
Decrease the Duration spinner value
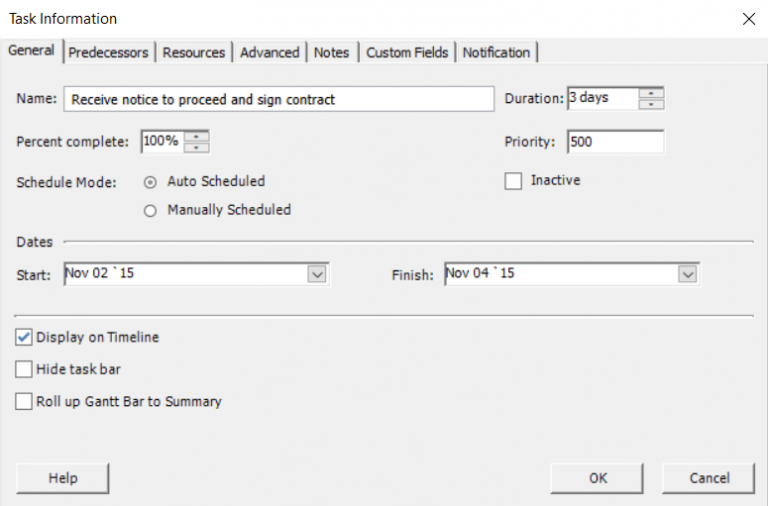(x=652, y=104)
